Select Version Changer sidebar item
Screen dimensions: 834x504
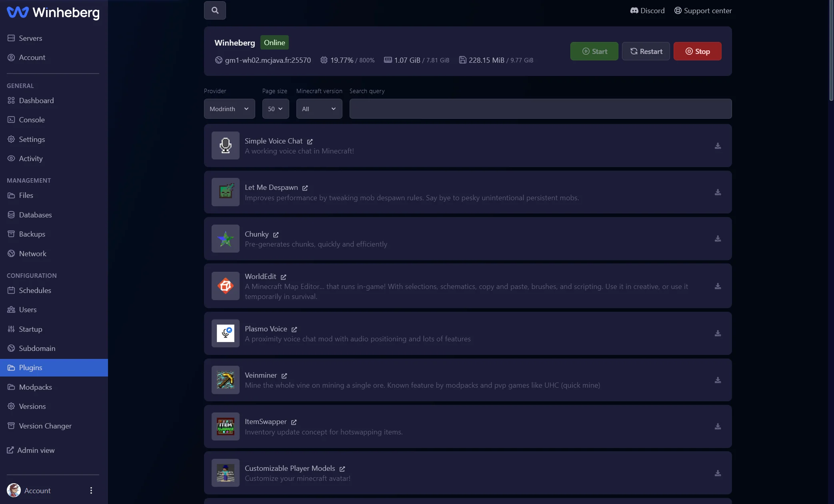(45, 426)
